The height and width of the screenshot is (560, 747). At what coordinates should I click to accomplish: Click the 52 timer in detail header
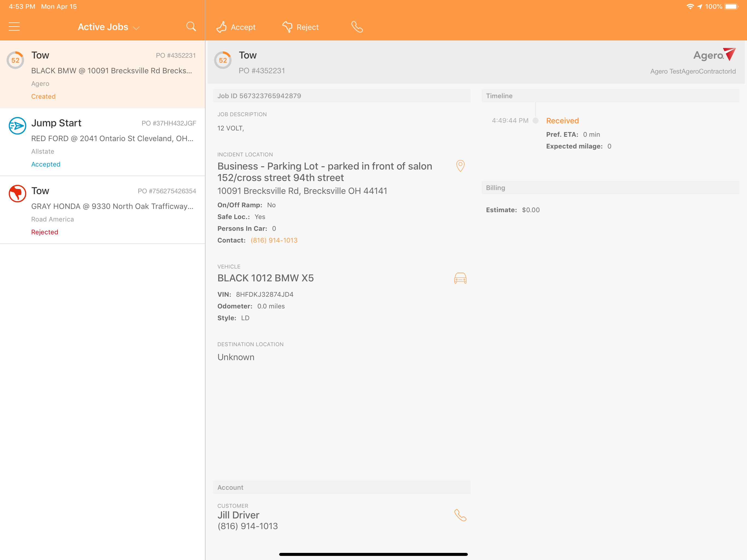223,60
